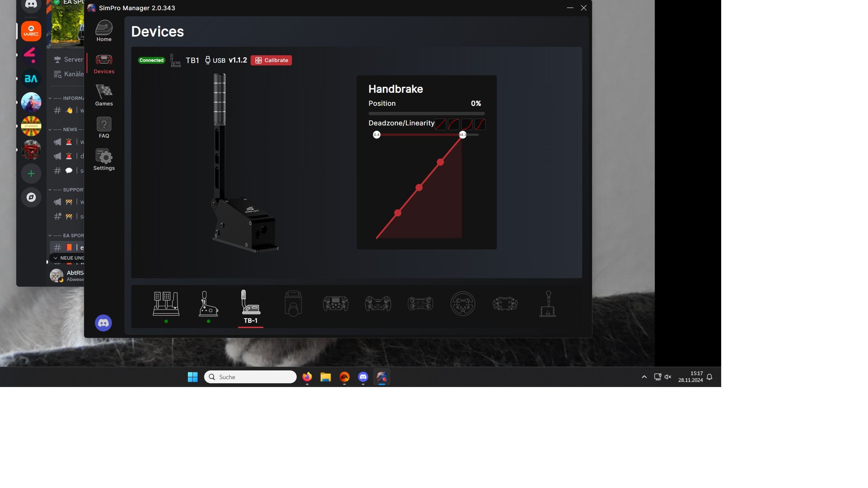Click the 84.3 deadzone slider handle

pos(463,135)
